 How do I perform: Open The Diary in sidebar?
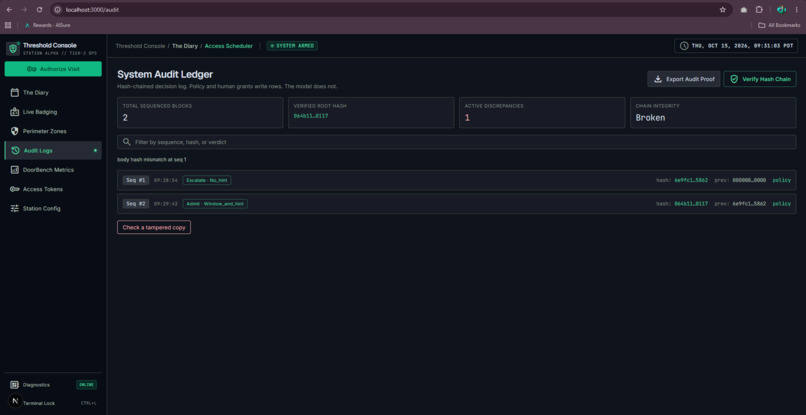click(53, 93)
